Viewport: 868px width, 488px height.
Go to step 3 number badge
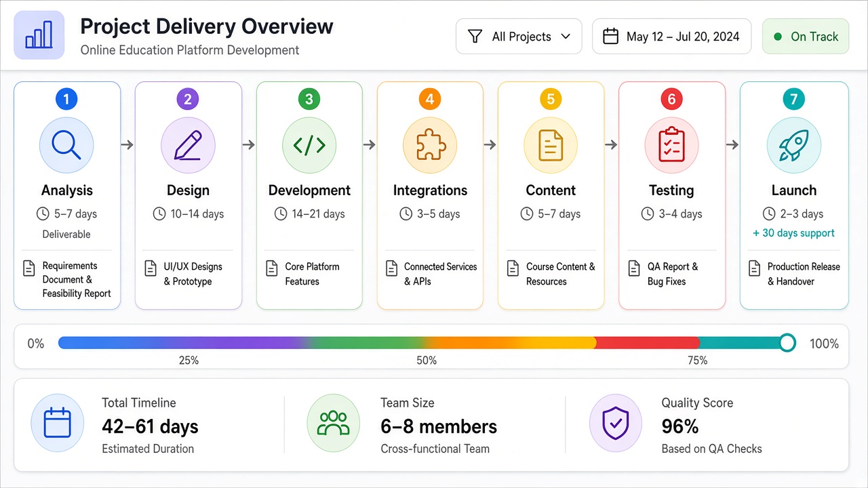pos(309,100)
